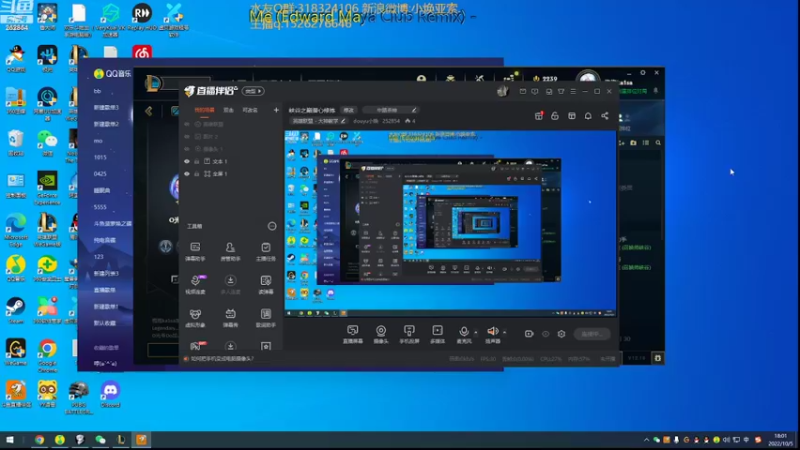Show hidden tray icons chevron

click(x=646, y=440)
